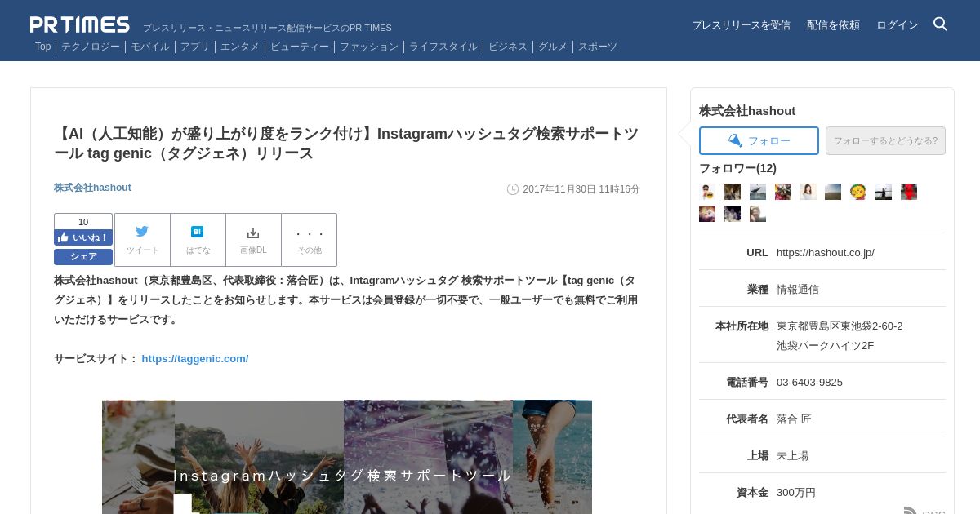
Task: Select the ビジネス category
Action: click(508, 47)
